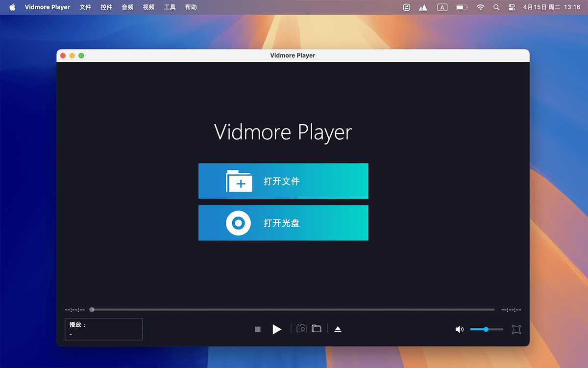Open the 工具 menu
Image resolution: width=588 pixels, height=368 pixels.
click(170, 7)
